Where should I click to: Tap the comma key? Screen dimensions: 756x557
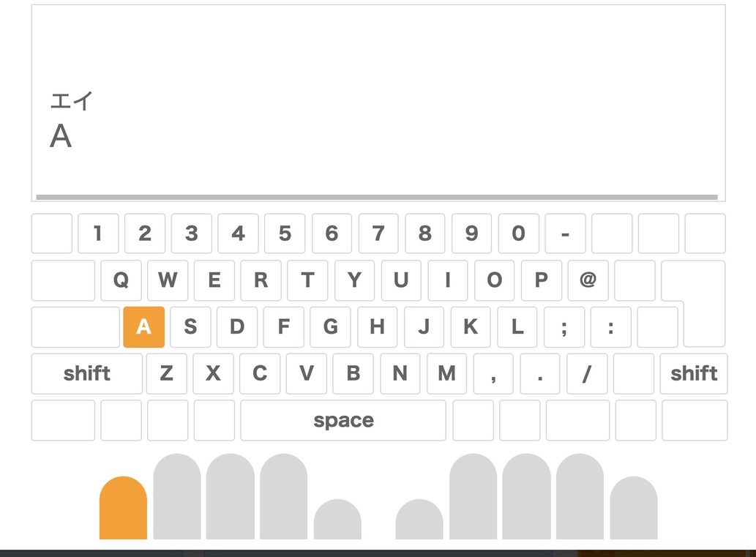click(493, 373)
